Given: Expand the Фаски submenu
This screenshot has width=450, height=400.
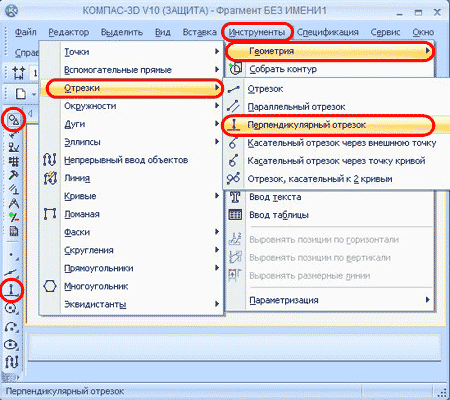Looking at the screenshot, I should 131,232.
